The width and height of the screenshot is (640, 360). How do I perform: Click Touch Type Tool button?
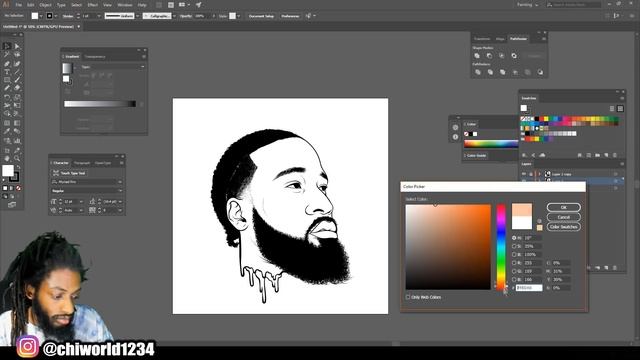click(x=69, y=173)
